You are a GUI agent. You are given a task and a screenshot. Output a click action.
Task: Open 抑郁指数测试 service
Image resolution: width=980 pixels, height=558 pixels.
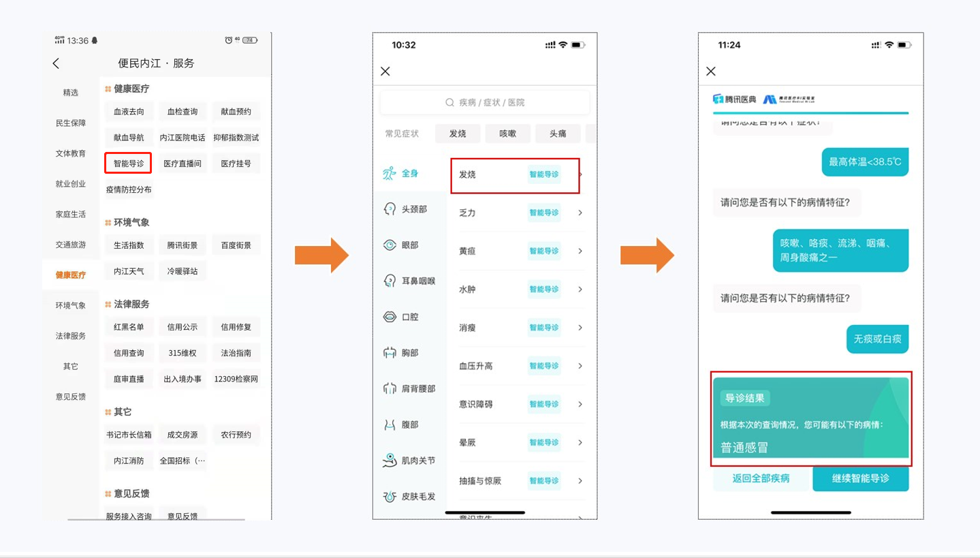pos(236,138)
